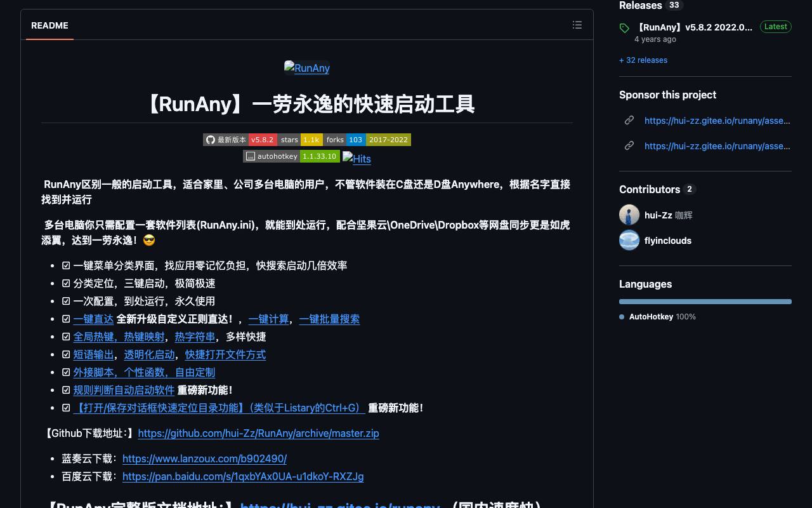Click the Sponsor this project heading
Image resolution: width=812 pixels, height=508 pixels.
click(667, 95)
